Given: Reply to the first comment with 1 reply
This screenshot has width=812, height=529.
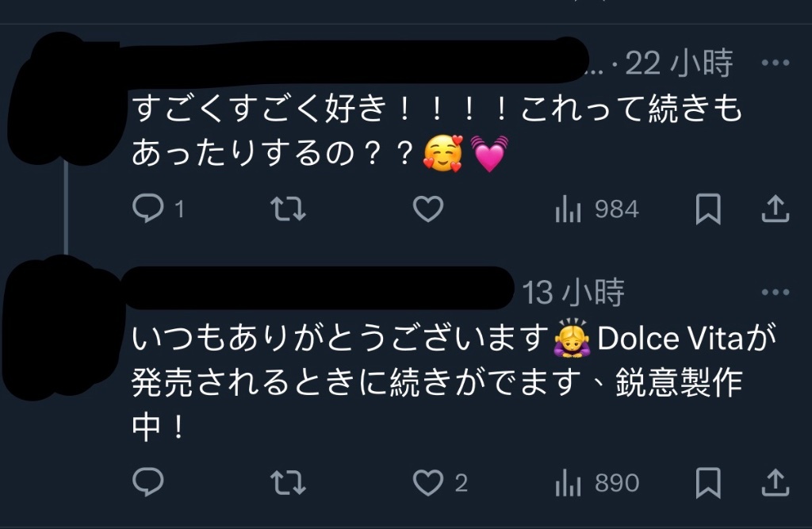Looking at the screenshot, I should point(158,209).
